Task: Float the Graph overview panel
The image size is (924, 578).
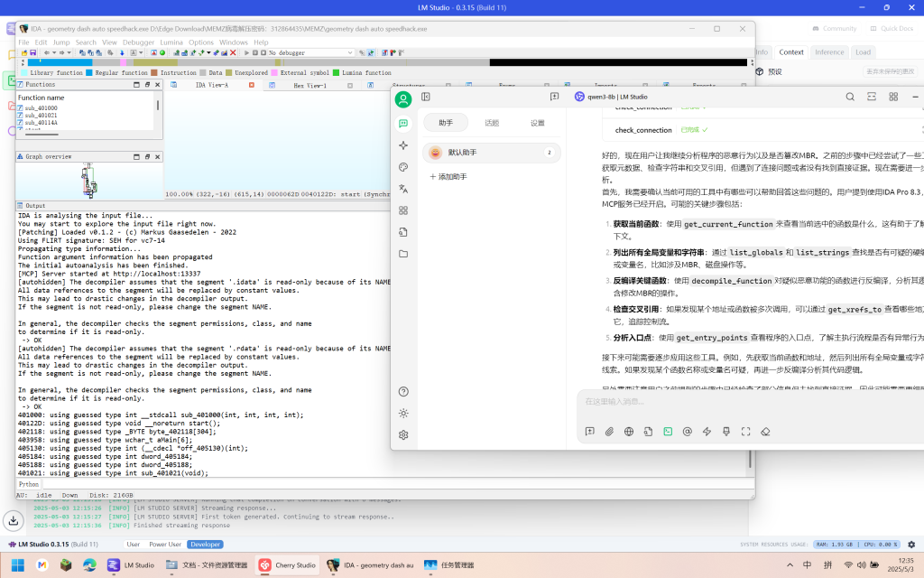Action: pos(147,157)
